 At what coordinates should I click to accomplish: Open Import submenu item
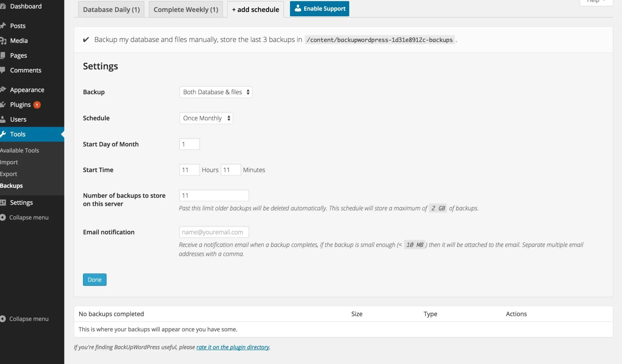9,162
